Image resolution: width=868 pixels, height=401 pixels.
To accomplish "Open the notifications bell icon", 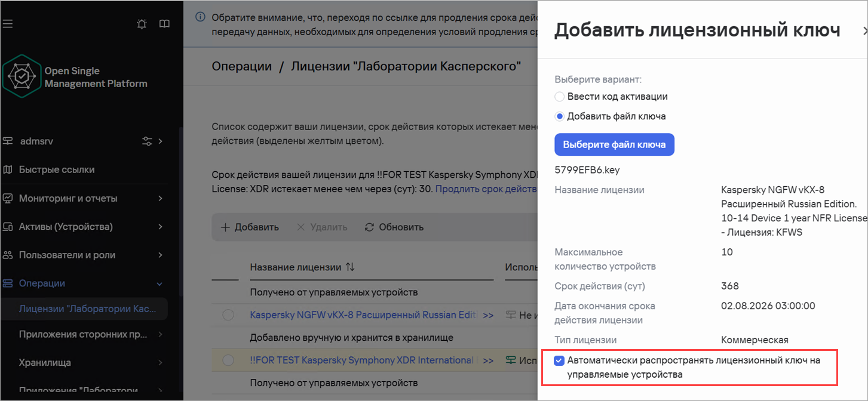I will pyautogui.click(x=142, y=24).
